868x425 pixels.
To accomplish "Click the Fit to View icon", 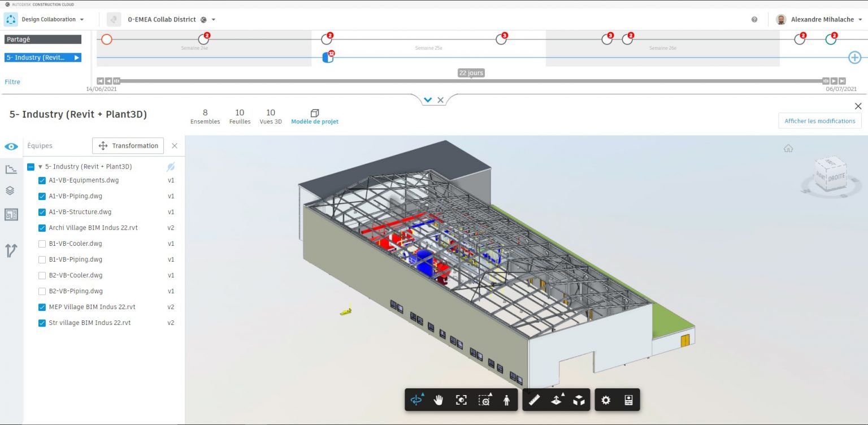I will [x=461, y=400].
